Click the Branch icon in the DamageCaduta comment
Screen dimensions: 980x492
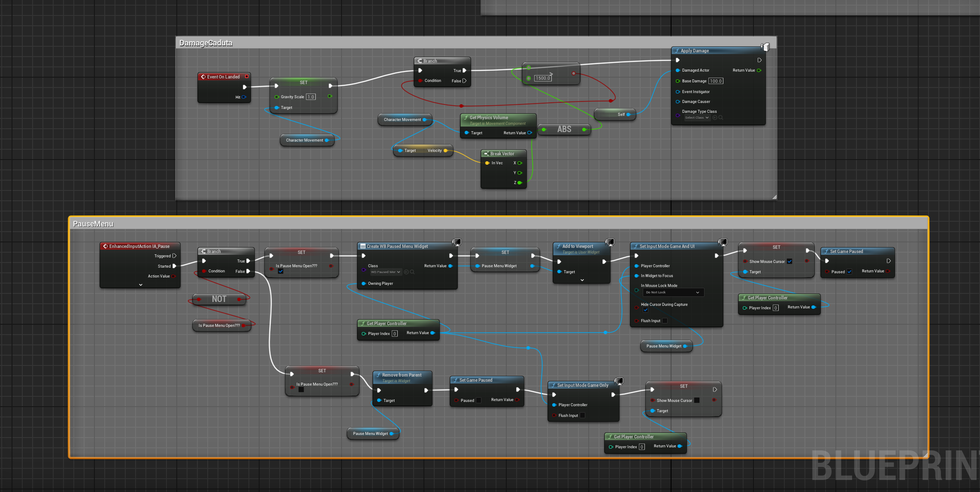[x=420, y=61]
